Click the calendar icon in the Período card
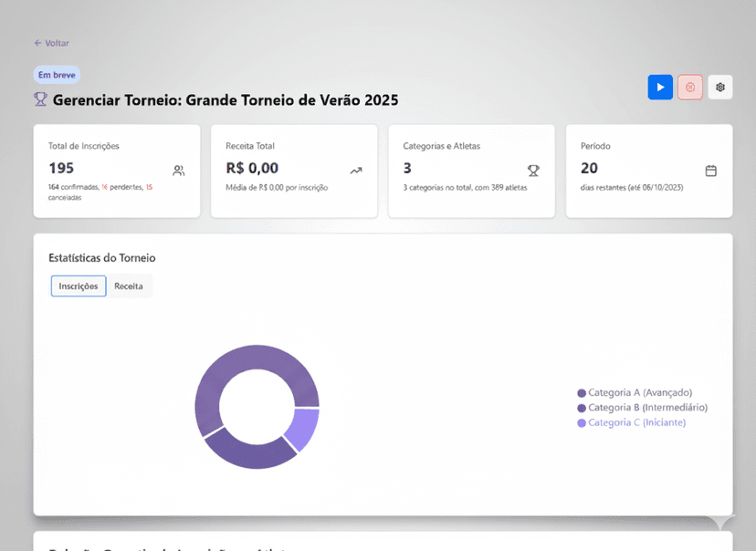The height and width of the screenshot is (551, 756). pyautogui.click(x=710, y=171)
